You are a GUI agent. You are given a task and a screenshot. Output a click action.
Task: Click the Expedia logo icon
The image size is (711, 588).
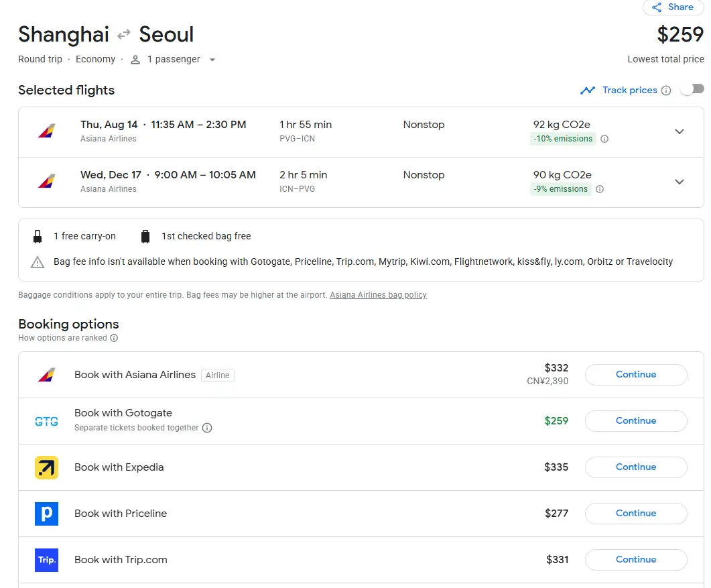pos(46,468)
